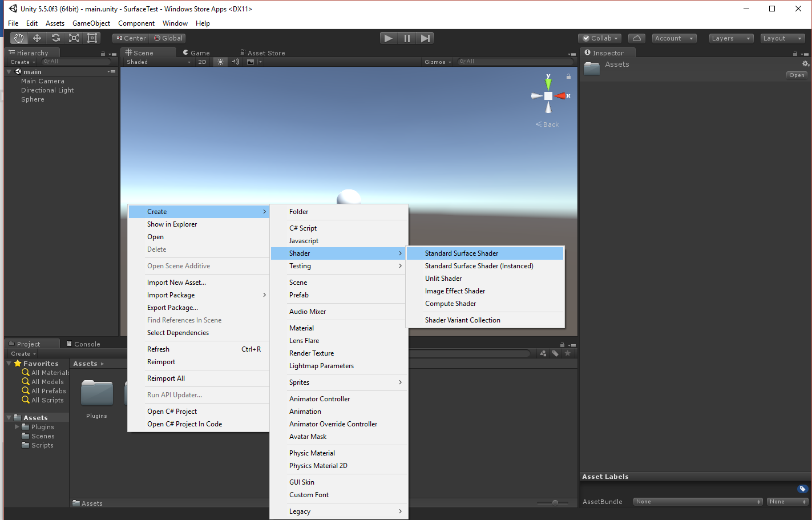Viewport: 812px width, 520px height.
Task: Select the Hand tool
Action: [19, 38]
